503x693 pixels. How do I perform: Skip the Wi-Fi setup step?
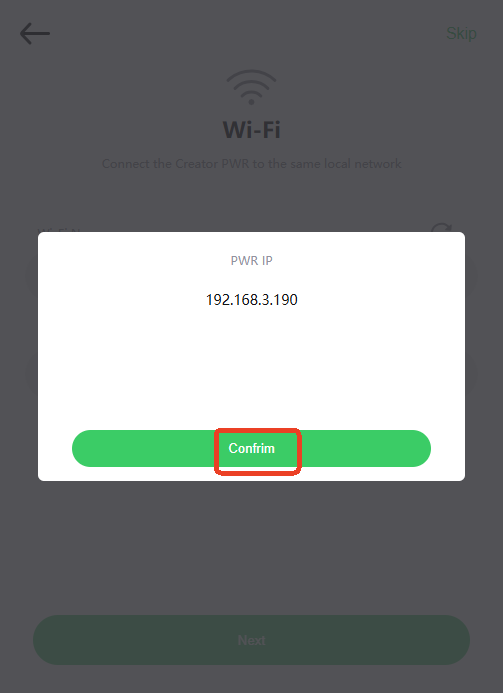tap(461, 33)
